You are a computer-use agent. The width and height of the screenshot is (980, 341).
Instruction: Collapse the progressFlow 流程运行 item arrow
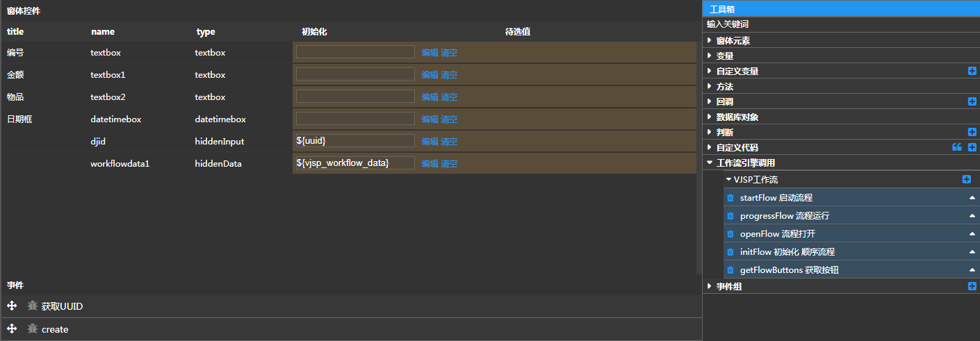[x=972, y=216]
